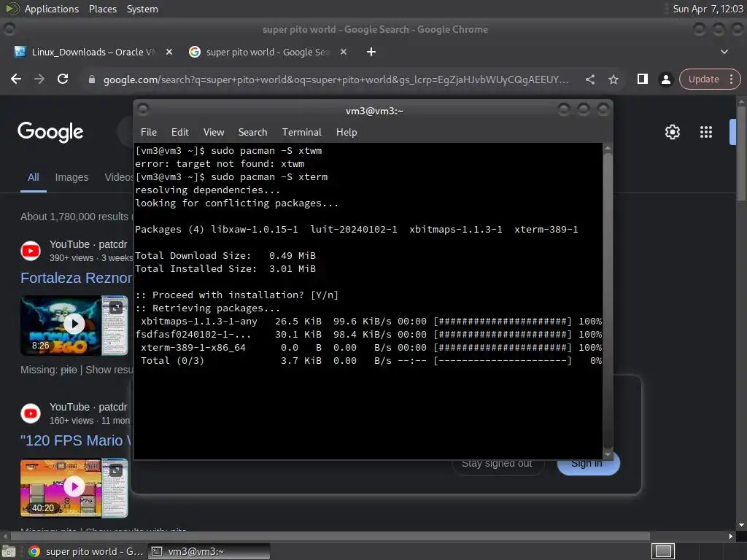Go back with Chrome's back arrow

tap(16, 79)
